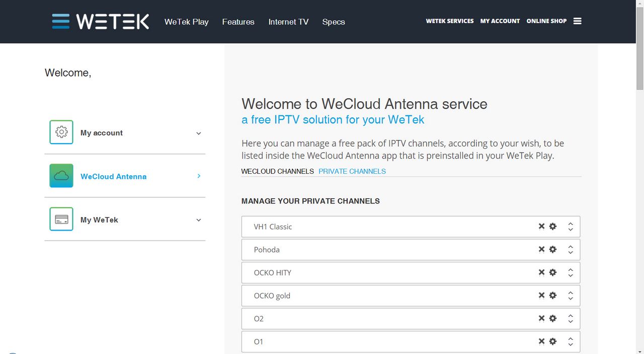This screenshot has height=354, width=644.
Task: Open the Specs menu item
Action: (x=334, y=22)
